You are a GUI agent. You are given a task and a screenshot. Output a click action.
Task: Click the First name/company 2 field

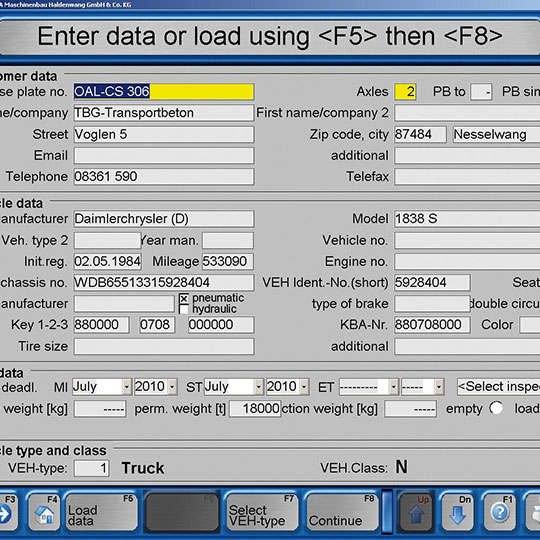tap(467, 113)
